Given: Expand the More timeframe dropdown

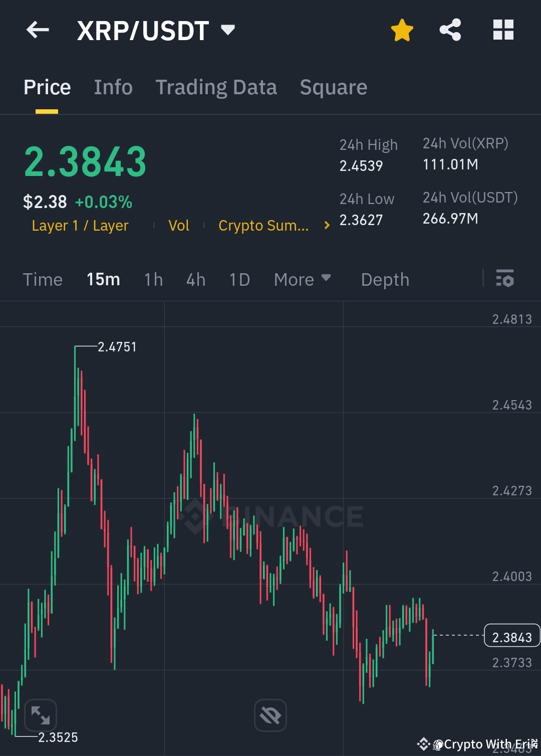Looking at the screenshot, I should click(302, 279).
